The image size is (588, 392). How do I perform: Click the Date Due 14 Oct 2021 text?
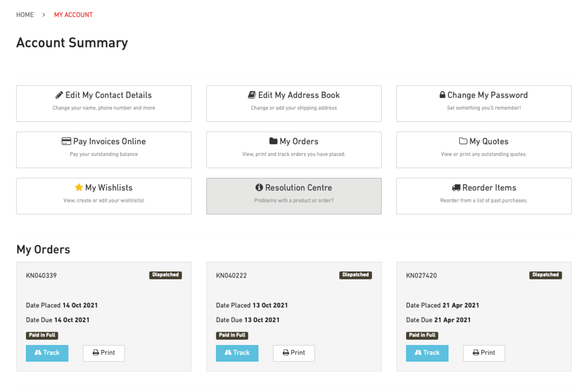tap(58, 320)
